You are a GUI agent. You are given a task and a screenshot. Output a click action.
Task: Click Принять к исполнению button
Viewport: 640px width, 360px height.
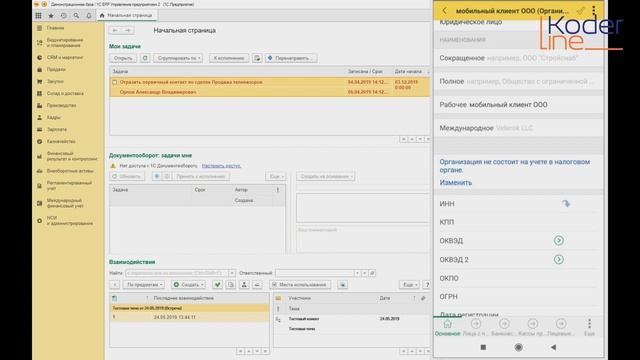point(200,176)
